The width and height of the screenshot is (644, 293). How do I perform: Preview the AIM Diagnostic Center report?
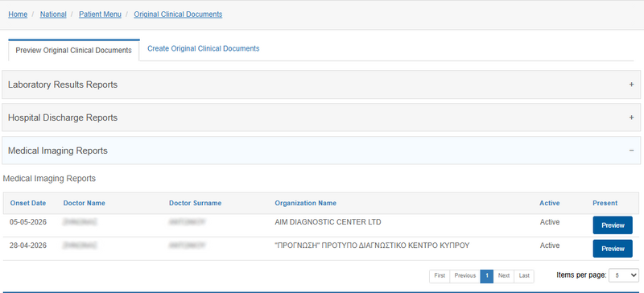click(x=613, y=225)
